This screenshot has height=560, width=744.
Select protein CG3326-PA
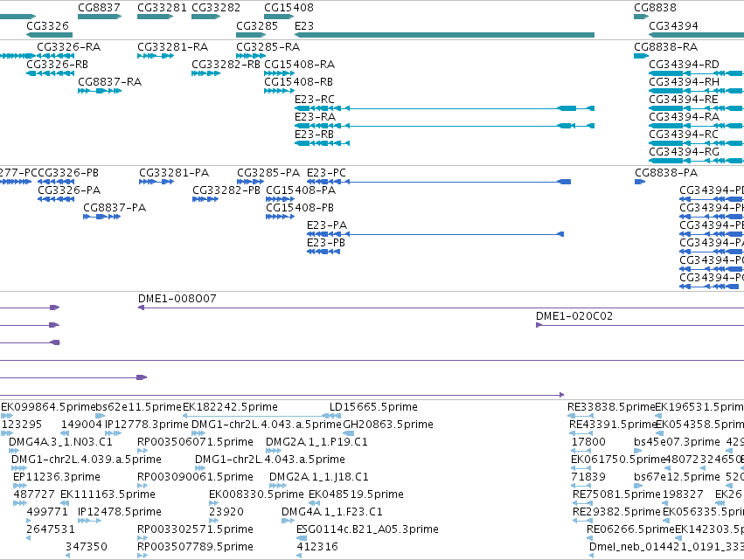click(x=56, y=199)
